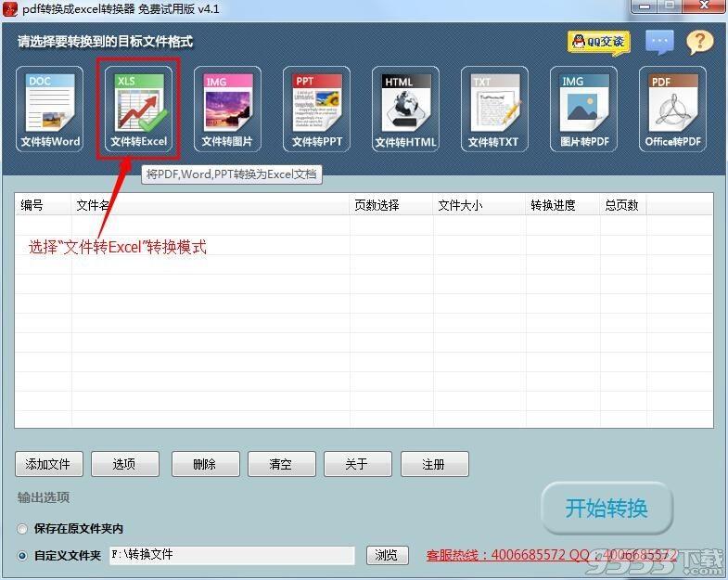
Task: Click the output folder path field
Action: click(x=232, y=555)
